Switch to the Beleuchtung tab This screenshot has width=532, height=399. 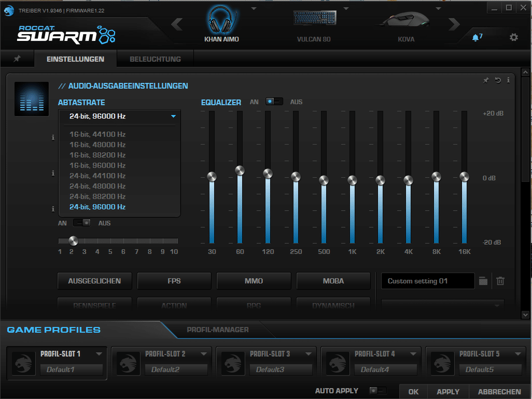pyautogui.click(x=155, y=59)
